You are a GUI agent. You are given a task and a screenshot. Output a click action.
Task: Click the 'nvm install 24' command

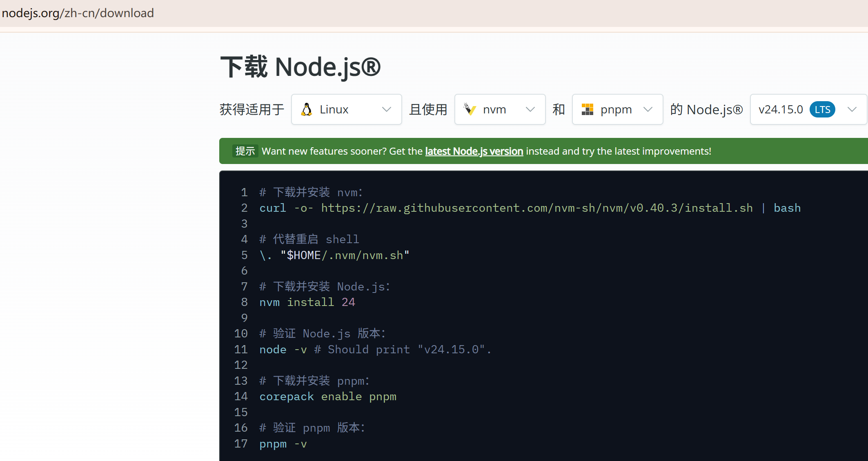(307, 302)
